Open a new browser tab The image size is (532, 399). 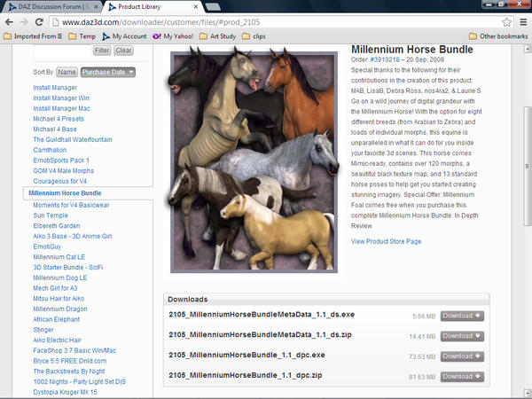pyautogui.click(x=213, y=7)
